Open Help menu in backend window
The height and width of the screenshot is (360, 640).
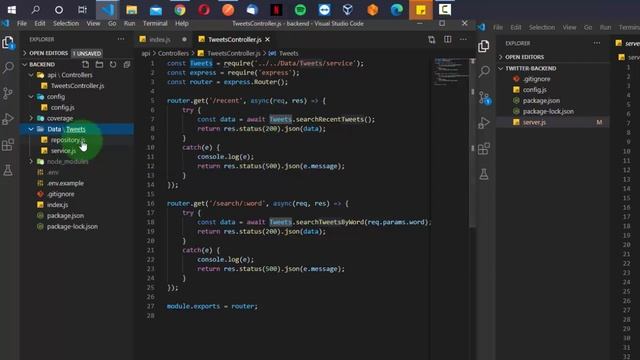[x=182, y=24]
